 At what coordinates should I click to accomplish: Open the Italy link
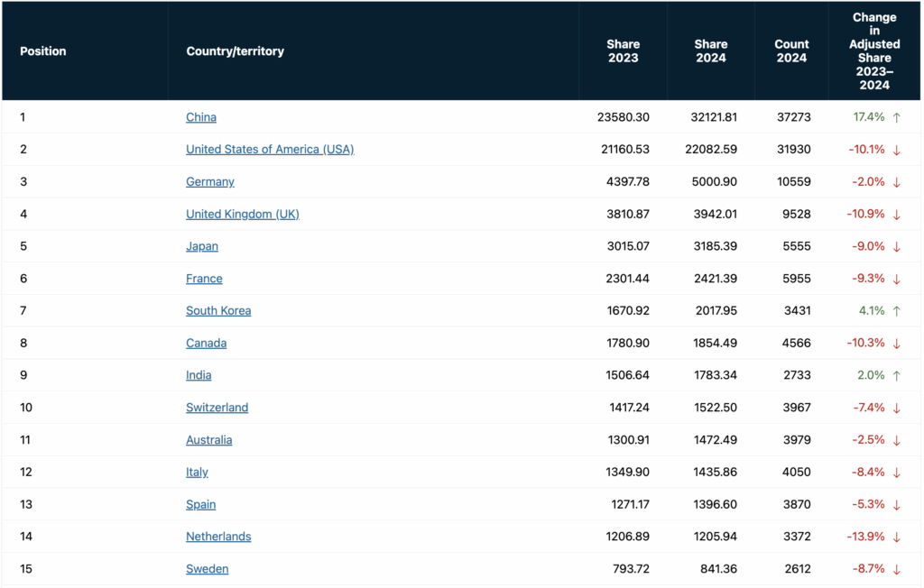pyautogui.click(x=197, y=473)
